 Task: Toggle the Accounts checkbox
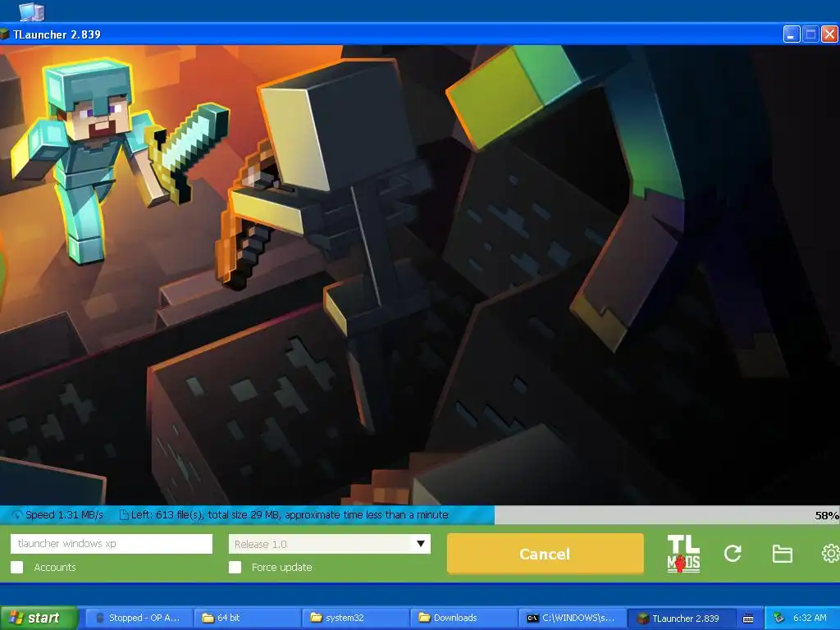pyautogui.click(x=17, y=568)
